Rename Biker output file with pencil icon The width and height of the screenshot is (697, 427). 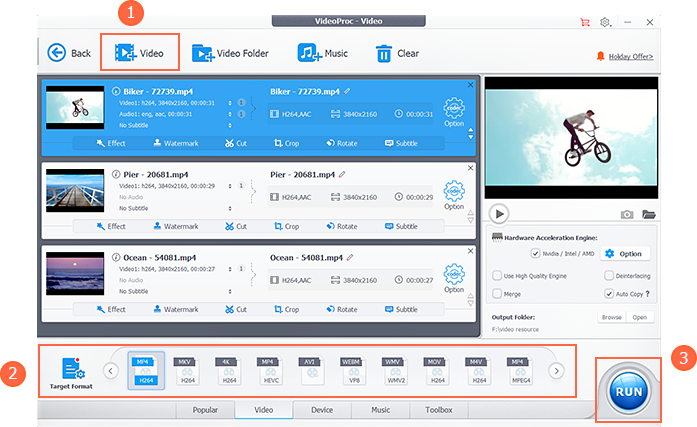[347, 91]
